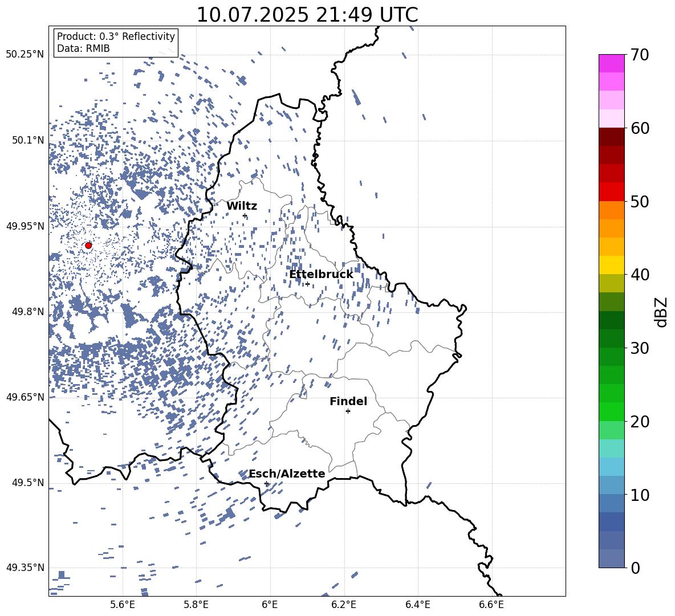Pick the bright red swatch just above 50 dBZ
This screenshot has height=616, width=675.
tap(611, 192)
